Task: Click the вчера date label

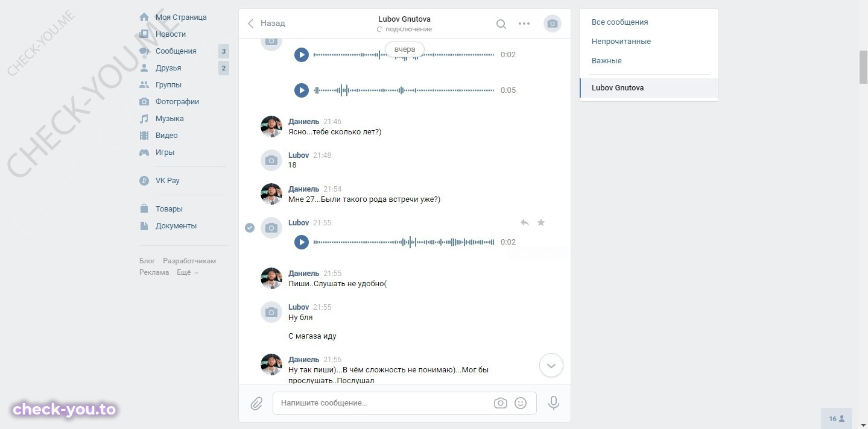Action: pyautogui.click(x=405, y=49)
